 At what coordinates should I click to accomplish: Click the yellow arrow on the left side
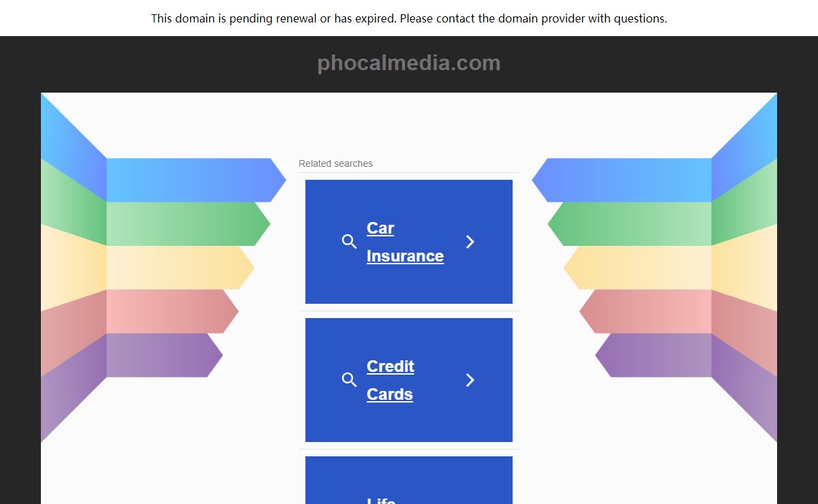click(x=180, y=268)
